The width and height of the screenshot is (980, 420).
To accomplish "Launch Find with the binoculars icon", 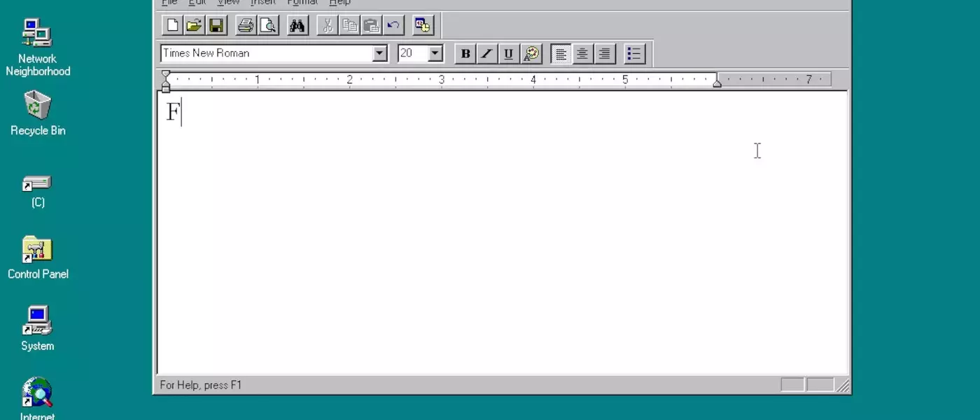I will tap(297, 26).
